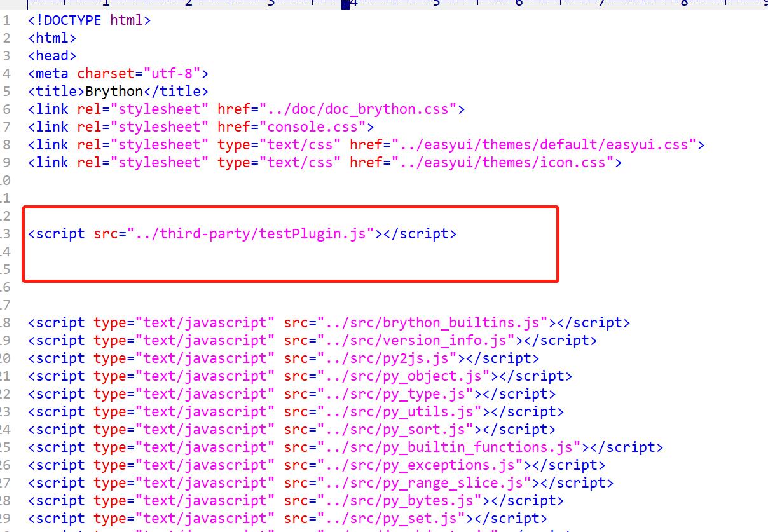Click the testPlugin.js script tag line
This screenshot has height=532, width=768.
(242, 234)
